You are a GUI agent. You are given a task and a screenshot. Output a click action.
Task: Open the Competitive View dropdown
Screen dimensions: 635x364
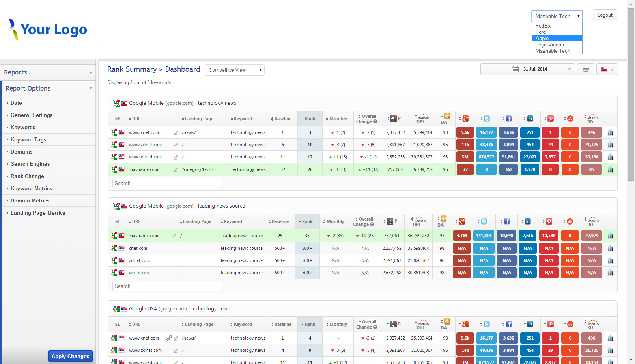click(x=235, y=70)
